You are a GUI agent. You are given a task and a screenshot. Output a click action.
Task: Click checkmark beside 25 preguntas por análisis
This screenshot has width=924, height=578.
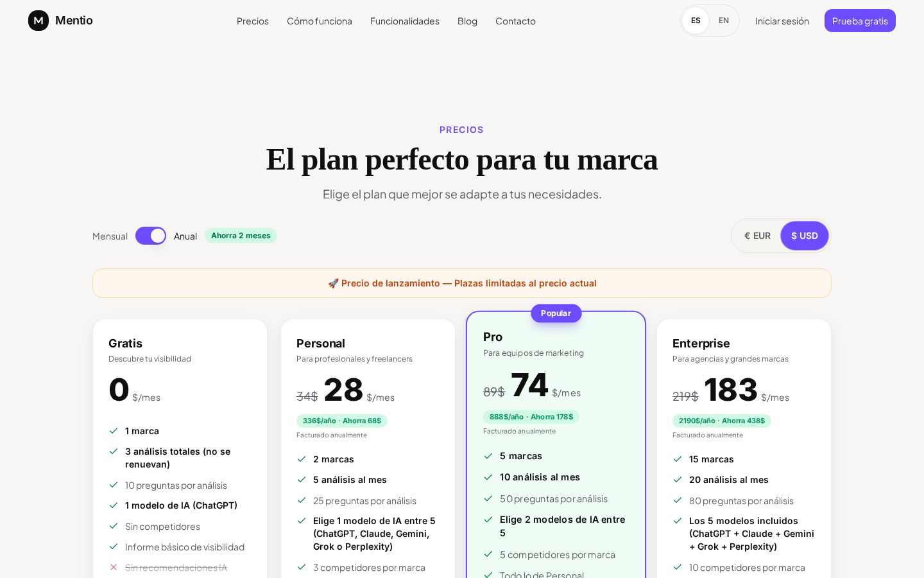[x=302, y=500]
